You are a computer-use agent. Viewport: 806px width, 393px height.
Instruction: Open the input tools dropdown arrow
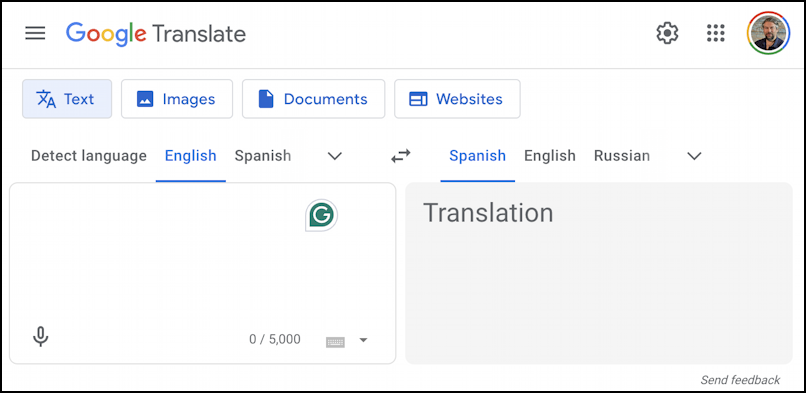click(x=363, y=340)
